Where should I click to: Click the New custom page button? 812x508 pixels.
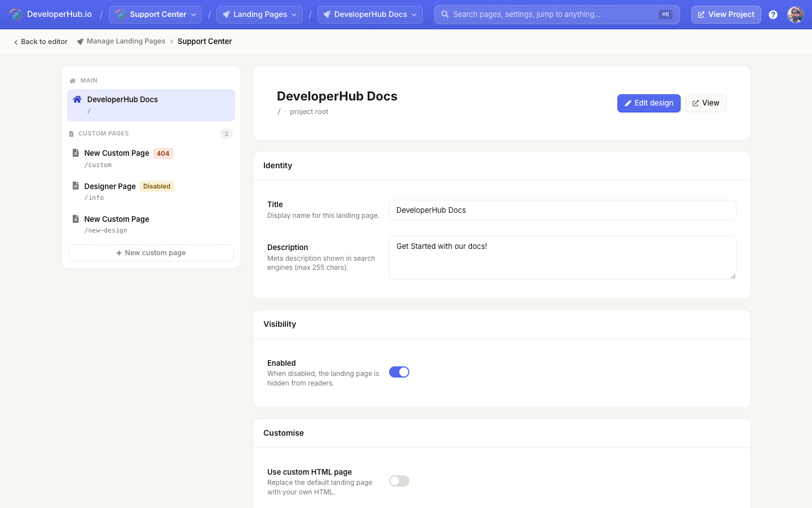151,253
